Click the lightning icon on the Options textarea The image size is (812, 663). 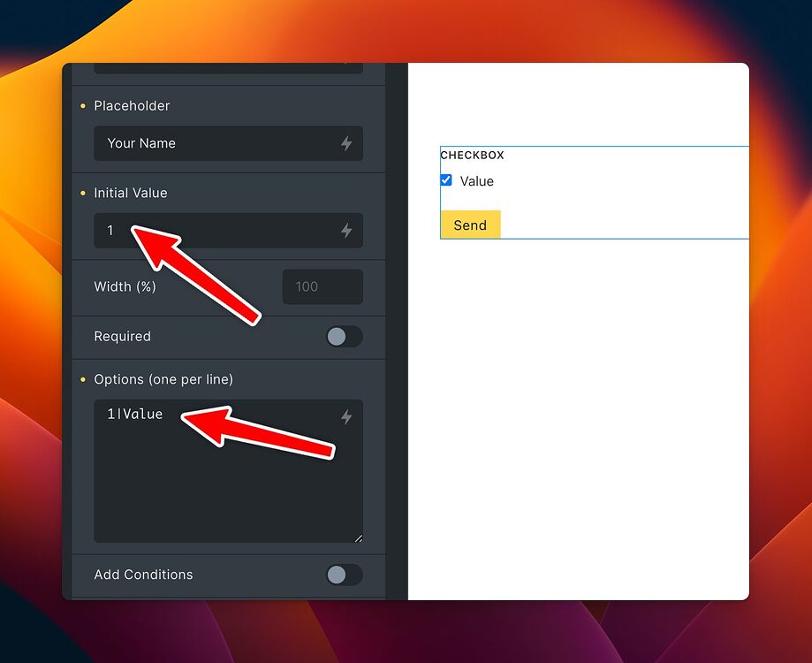[347, 416]
